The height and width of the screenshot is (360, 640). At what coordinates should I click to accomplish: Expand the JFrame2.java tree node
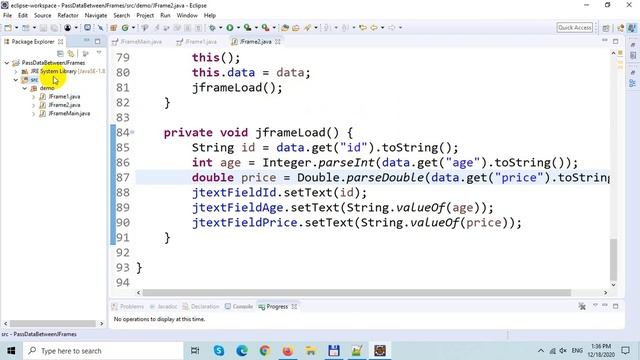(33, 105)
